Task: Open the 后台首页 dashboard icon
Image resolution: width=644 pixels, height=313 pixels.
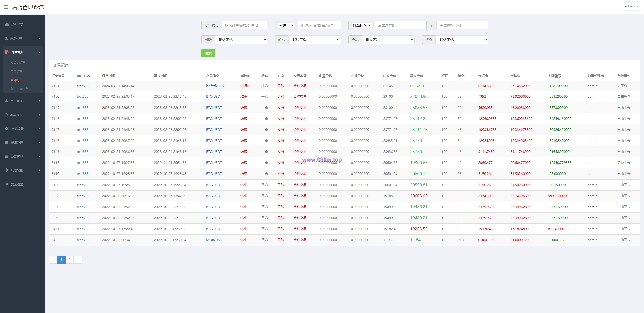Action: pyautogui.click(x=7, y=25)
